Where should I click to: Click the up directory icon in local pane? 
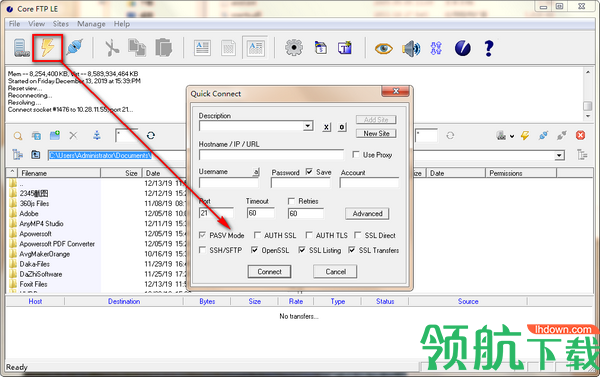36,155
